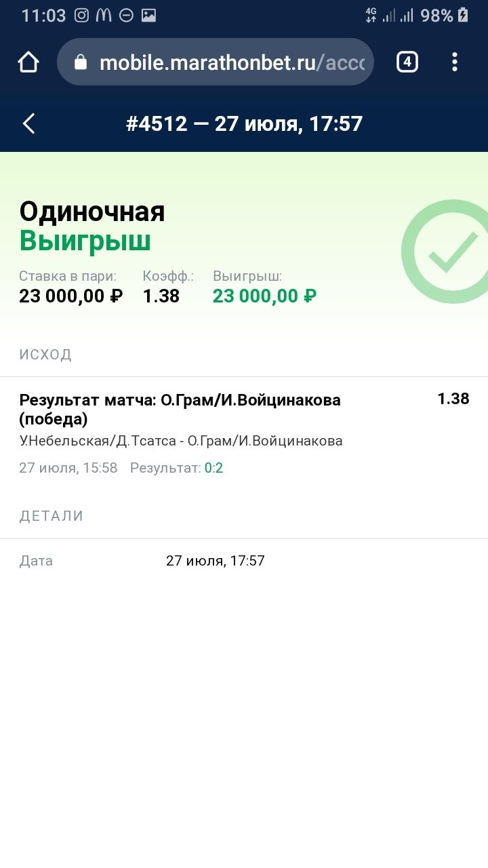Tap the match line У.Небельская/Д.Тсатса - О.Грам/И.Войцинакова
488x868 pixels.
(x=181, y=441)
